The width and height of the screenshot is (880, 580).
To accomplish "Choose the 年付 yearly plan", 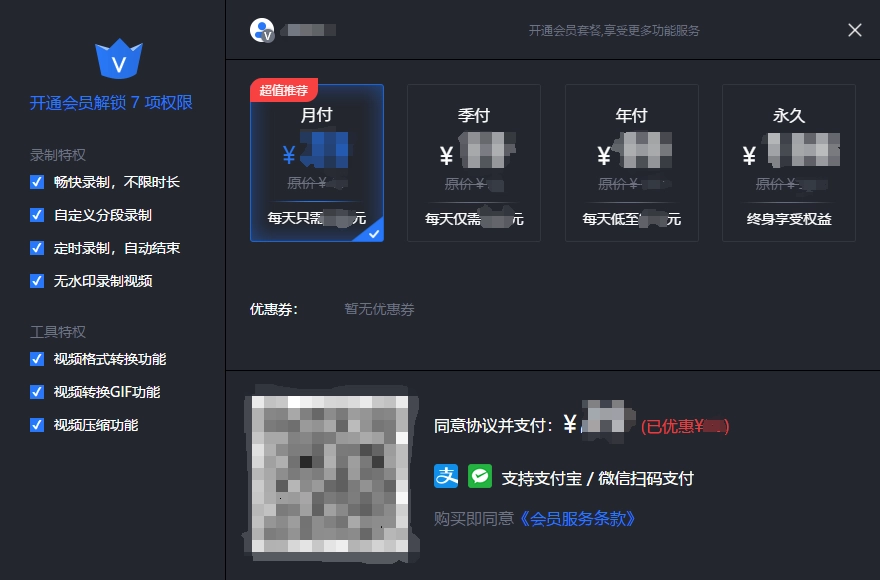I will [632, 163].
